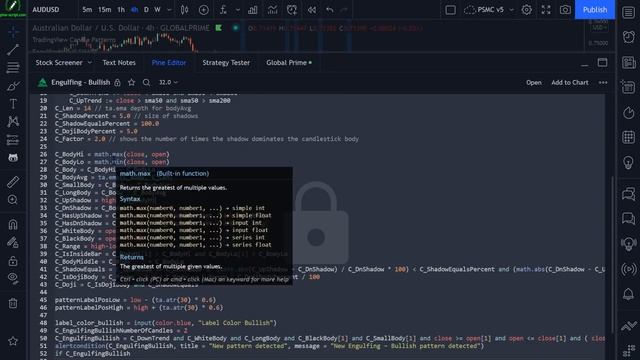Viewport: 640px width, 360px height.
Task: Switch to the 15m timeframe
Action: (x=104, y=9)
